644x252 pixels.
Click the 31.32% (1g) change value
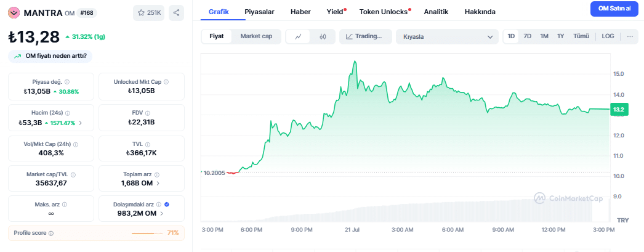click(x=88, y=36)
